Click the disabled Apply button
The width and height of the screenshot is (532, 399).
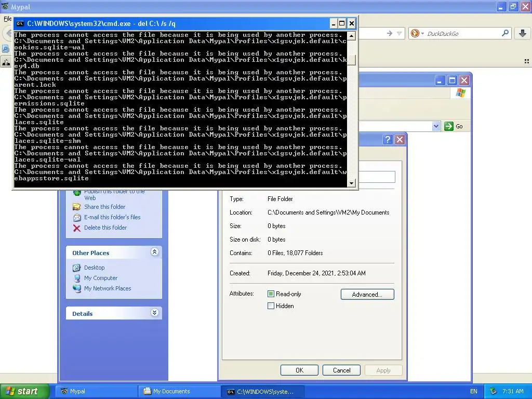point(383,370)
